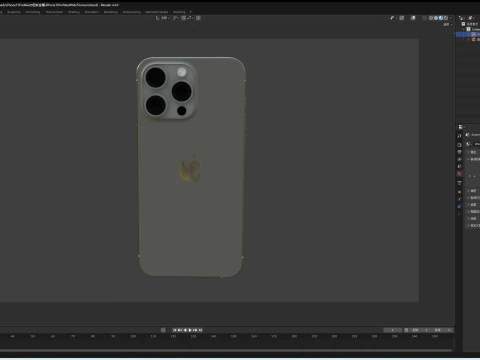Open the Animation workspace tab
The image size is (480, 360).
[92, 12]
